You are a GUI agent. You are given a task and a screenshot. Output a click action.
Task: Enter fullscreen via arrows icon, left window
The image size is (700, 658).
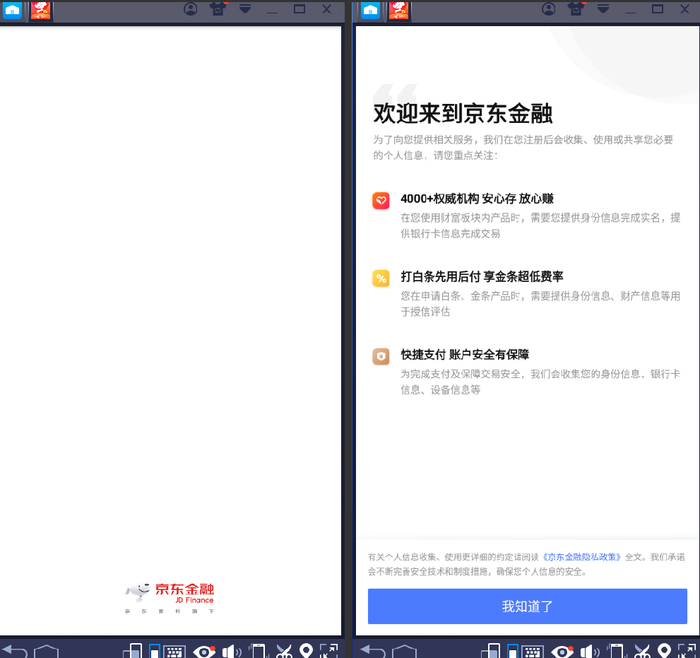coord(329,651)
